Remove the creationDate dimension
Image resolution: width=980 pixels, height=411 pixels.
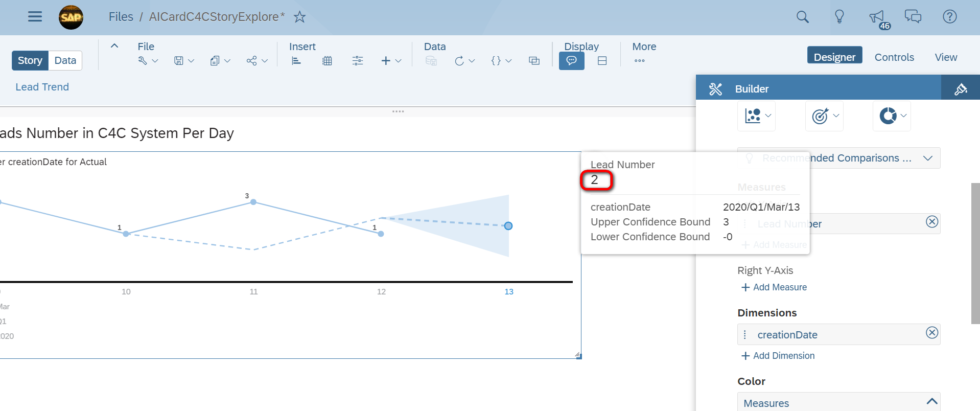(x=932, y=333)
